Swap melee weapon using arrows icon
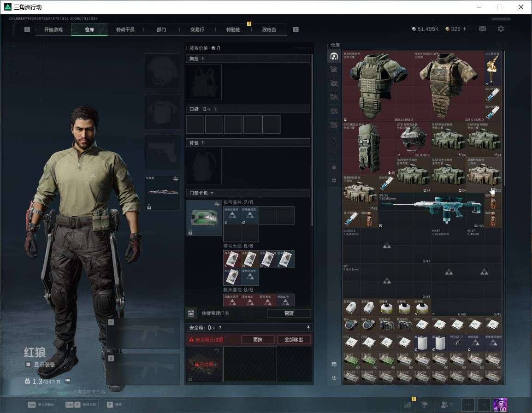This screenshot has width=532, height=413. coord(176,179)
